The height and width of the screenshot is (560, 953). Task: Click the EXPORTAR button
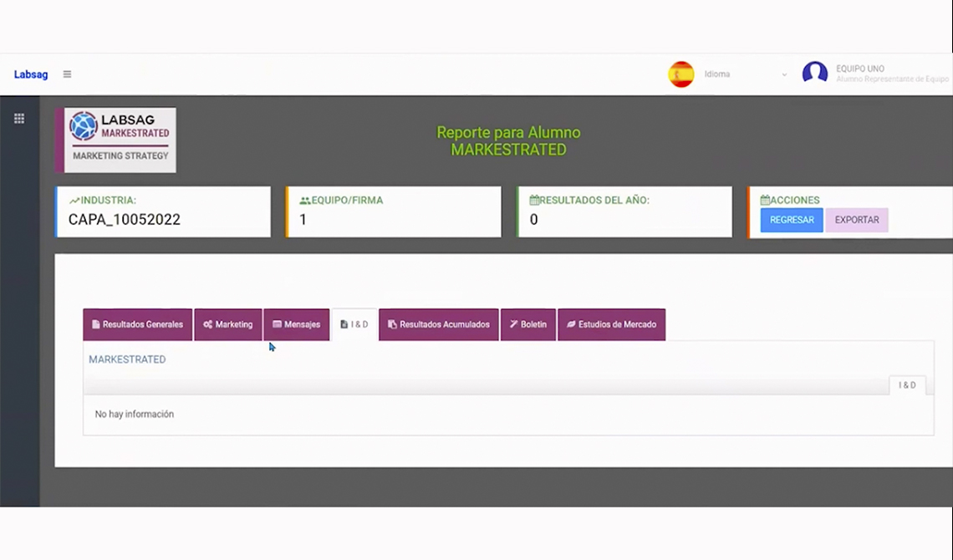pyautogui.click(x=856, y=220)
